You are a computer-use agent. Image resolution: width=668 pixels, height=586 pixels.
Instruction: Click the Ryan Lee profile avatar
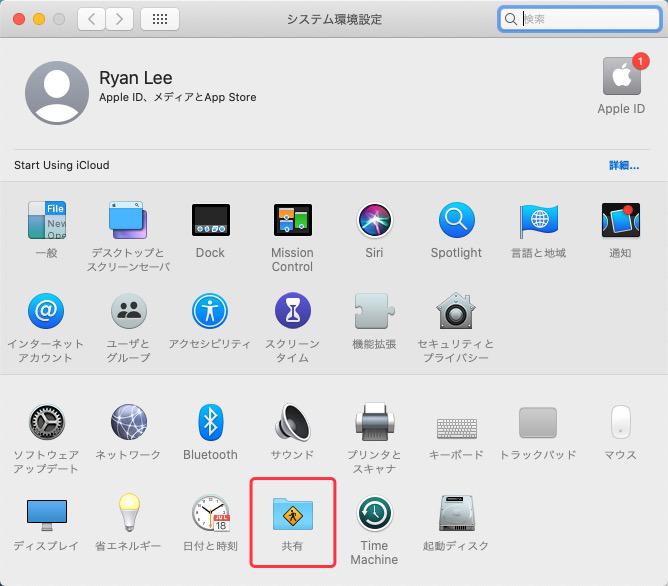point(57,92)
